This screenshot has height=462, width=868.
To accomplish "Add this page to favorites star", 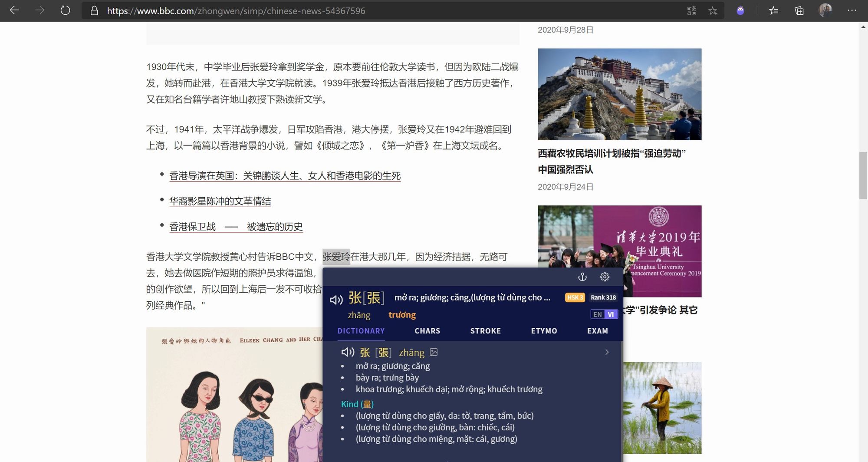I will (x=713, y=11).
